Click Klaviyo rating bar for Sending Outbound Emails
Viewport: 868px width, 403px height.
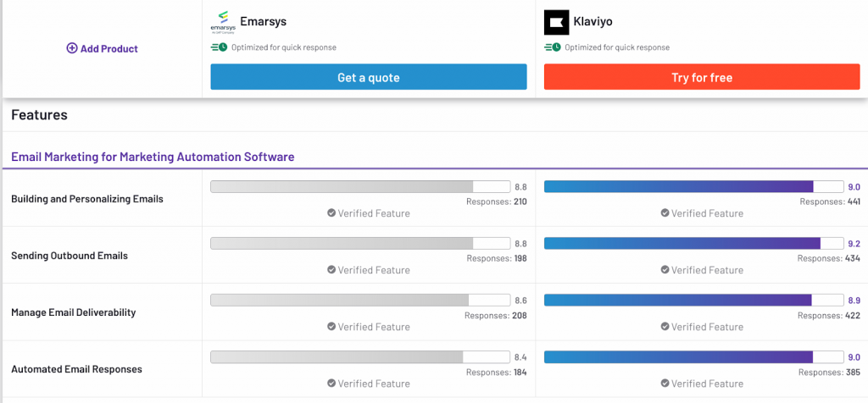(x=693, y=243)
